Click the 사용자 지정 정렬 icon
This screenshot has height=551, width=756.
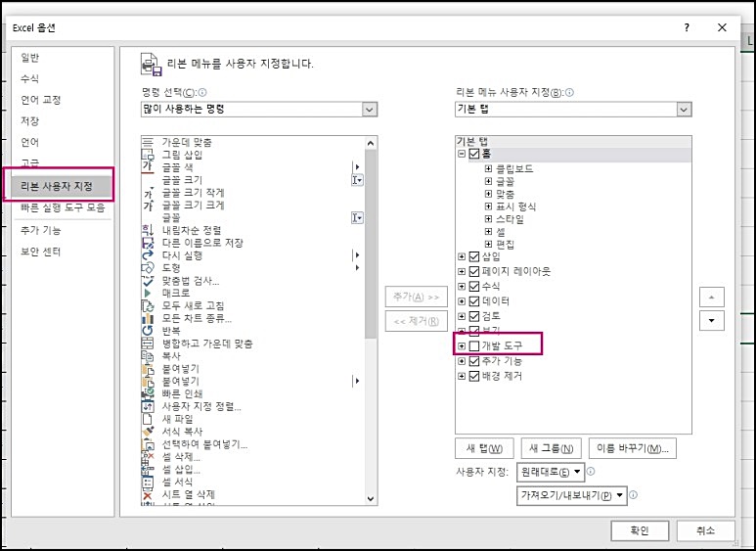(148, 406)
